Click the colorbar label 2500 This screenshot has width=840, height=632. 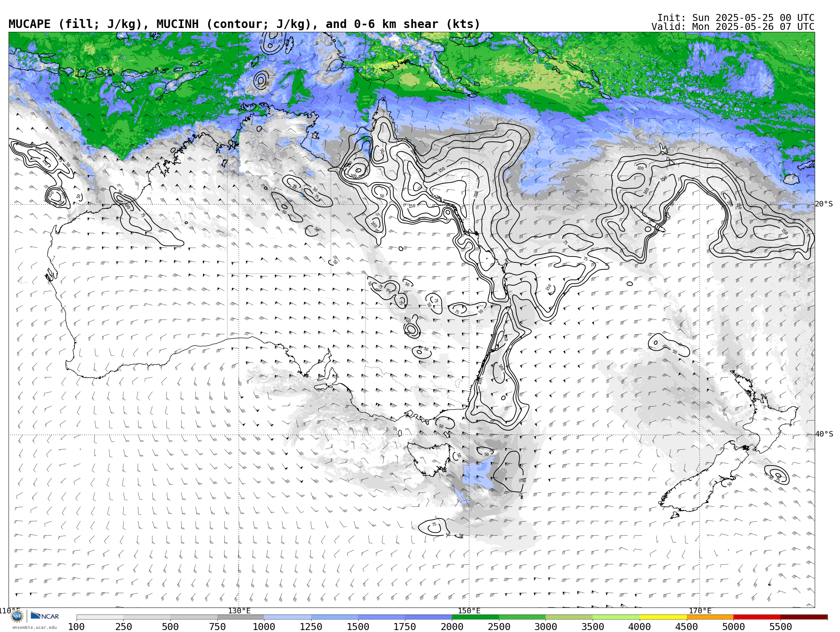point(499,627)
